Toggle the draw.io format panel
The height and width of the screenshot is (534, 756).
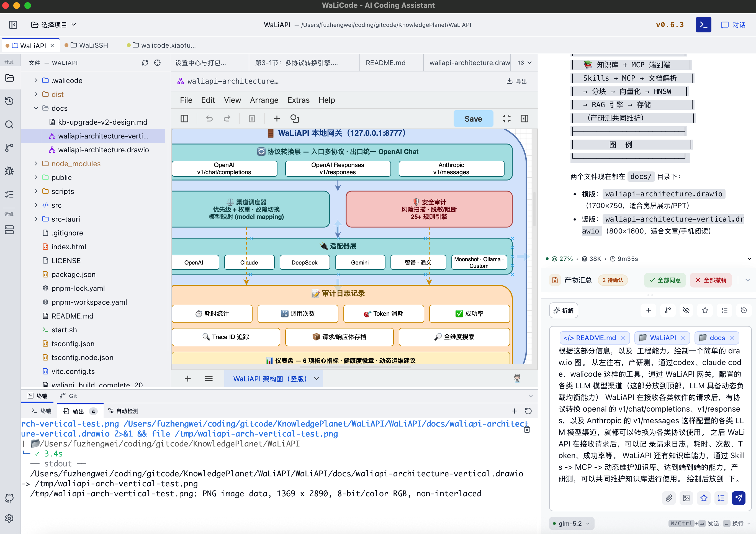coord(524,119)
